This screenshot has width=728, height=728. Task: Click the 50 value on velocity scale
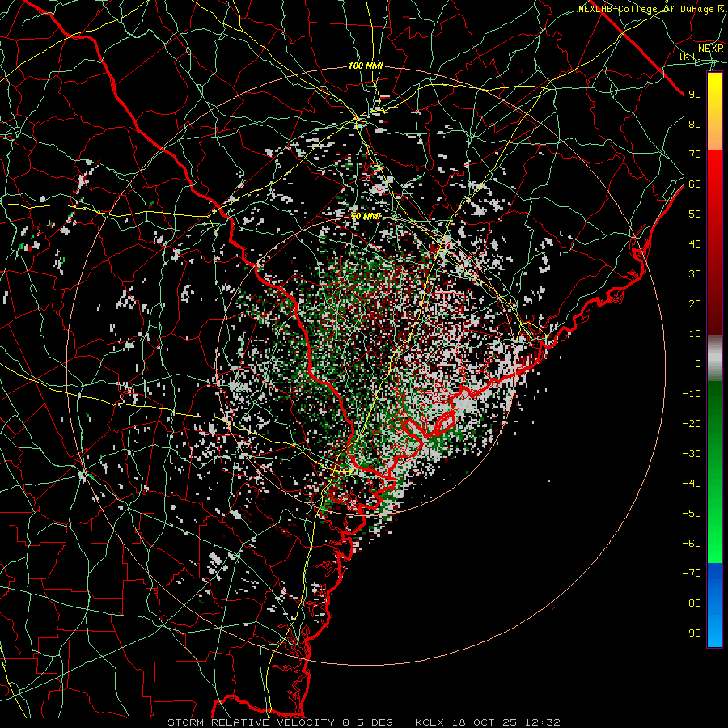695,214
